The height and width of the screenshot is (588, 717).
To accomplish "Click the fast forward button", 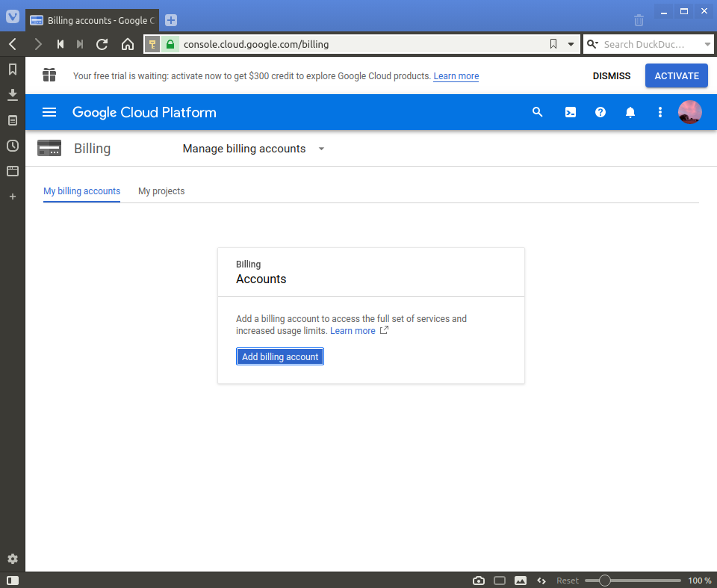I will pyautogui.click(x=80, y=44).
